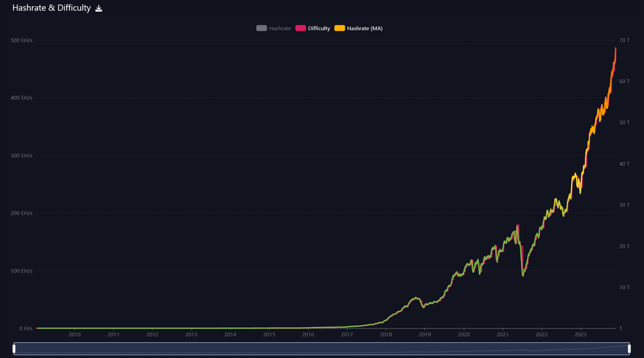The height and width of the screenshot is (358, 644).
Task: Click the chart line's peak at top right
Action: [615, 49]
